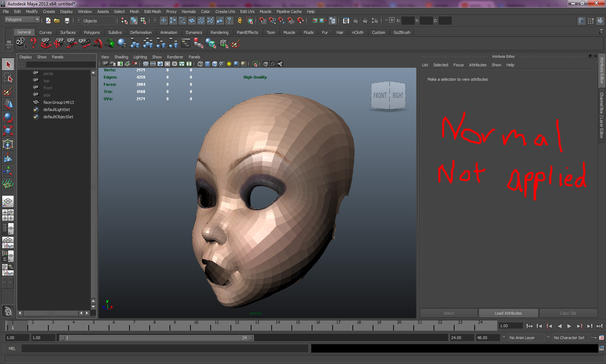Toggle the viewport Film Gate
Image resolution: width=606 pixels, height=364 pixels.
pos(153,64)
